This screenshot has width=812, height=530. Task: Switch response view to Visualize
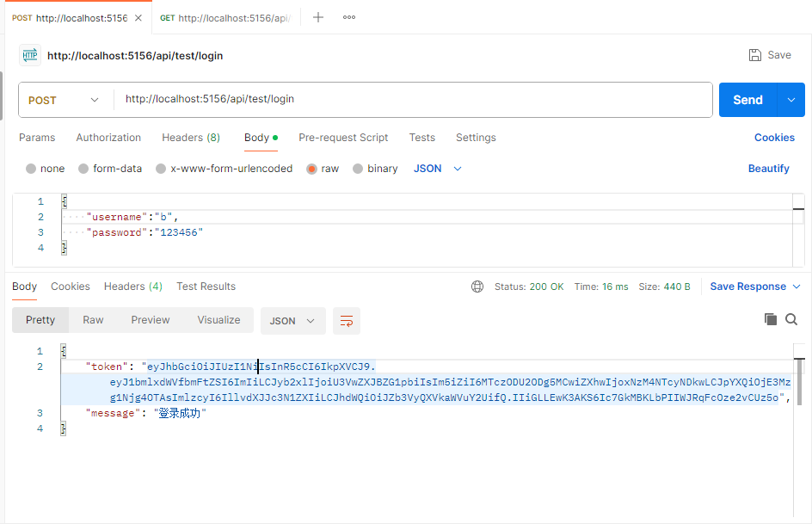coord(218,320)
